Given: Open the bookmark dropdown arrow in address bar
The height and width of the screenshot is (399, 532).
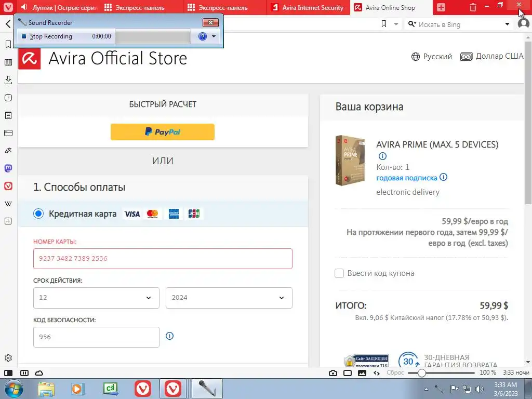Looking at the screenshot, I should [x=396, y=24].
